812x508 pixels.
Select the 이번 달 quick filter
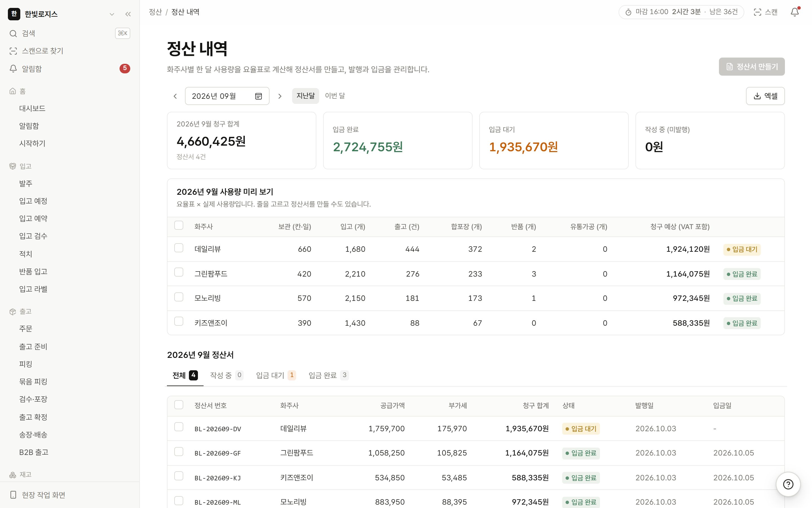(x=335, y=96)
